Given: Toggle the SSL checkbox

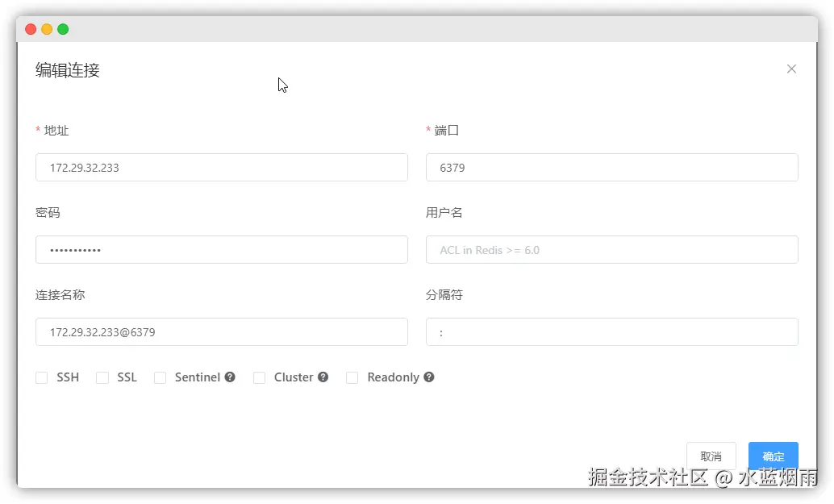Looking at the screenshot, I should (x=102, y=377).
